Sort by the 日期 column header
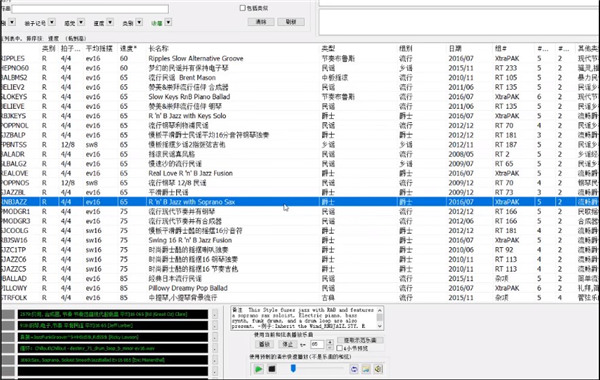This screenshot has height=380, width=600. click(x=455, y=49)
